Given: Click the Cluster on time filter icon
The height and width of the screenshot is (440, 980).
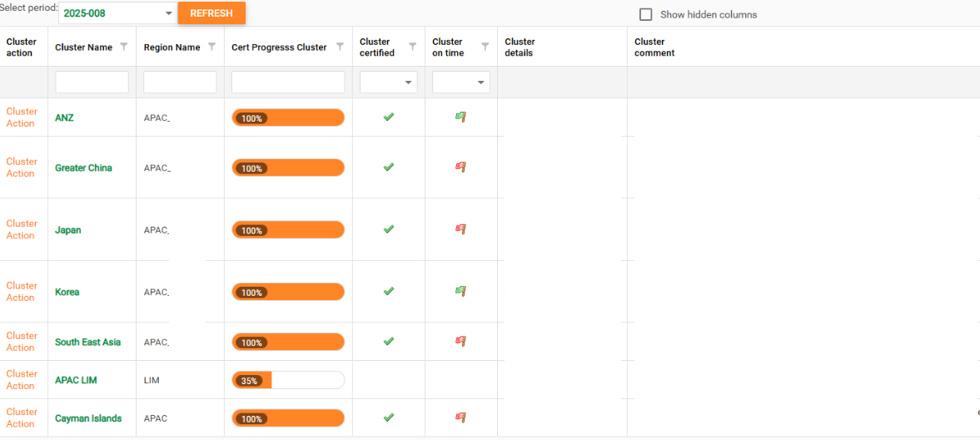Looking at the screenshot, I should pyautogui.click(x=485, y=47).
